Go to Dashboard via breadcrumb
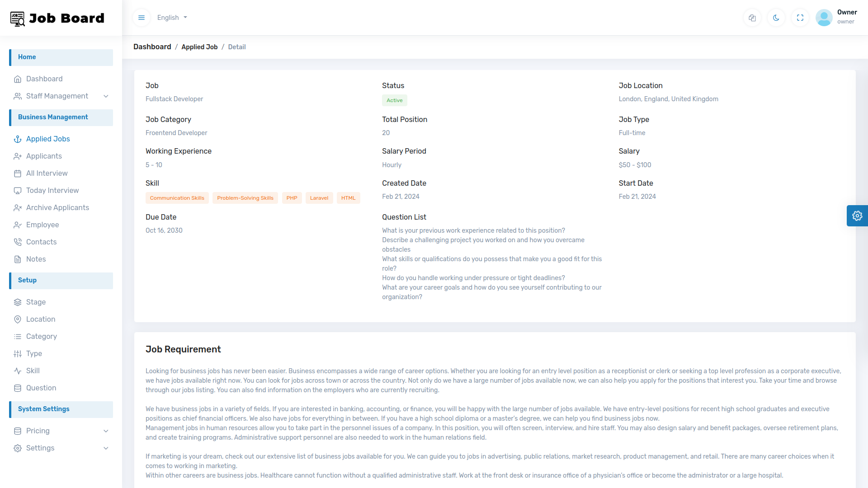Screen dimensions: 868x488 (152, 47)
